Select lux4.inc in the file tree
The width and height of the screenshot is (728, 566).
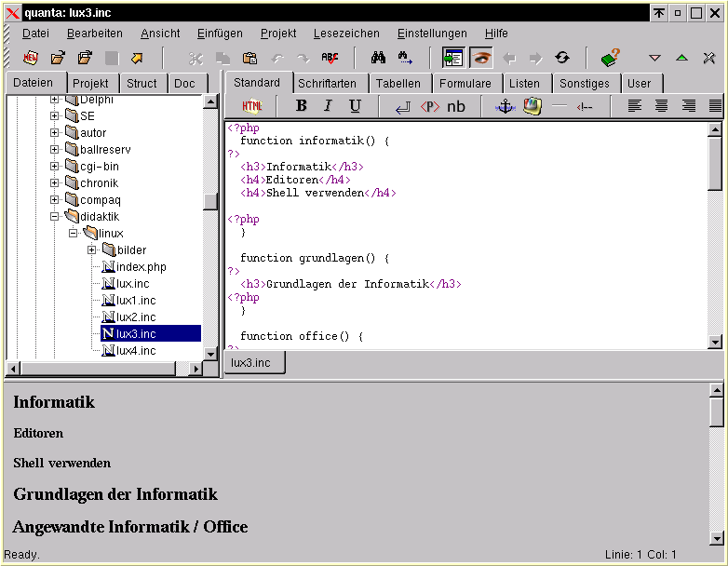(x=135, y=351)
